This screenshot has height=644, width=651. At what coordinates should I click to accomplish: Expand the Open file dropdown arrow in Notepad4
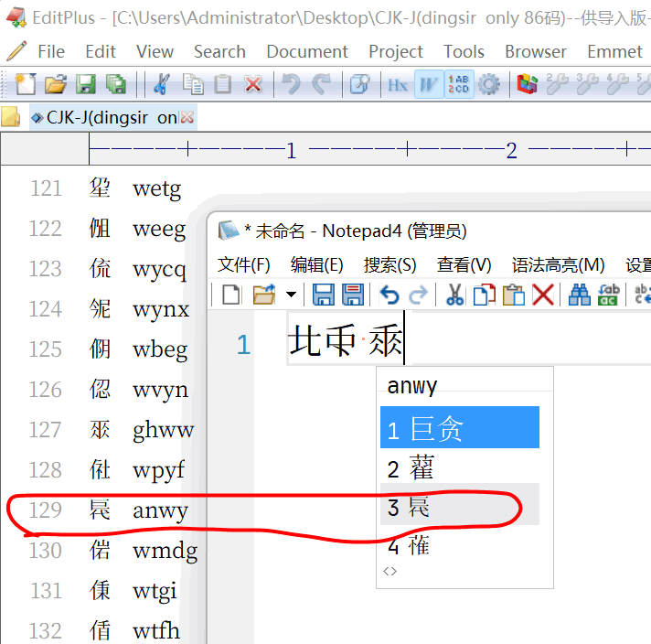click(291, 294)
